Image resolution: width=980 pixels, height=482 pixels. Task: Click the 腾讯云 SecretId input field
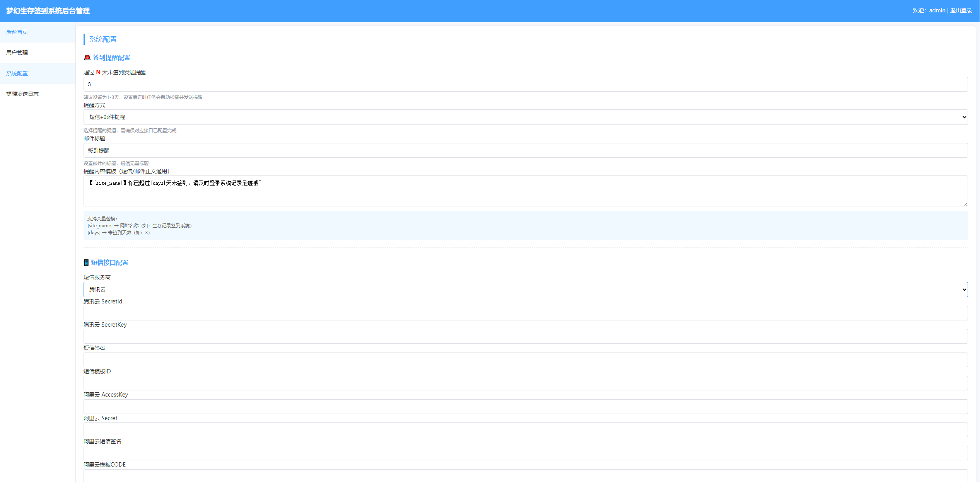pos(525,313)
